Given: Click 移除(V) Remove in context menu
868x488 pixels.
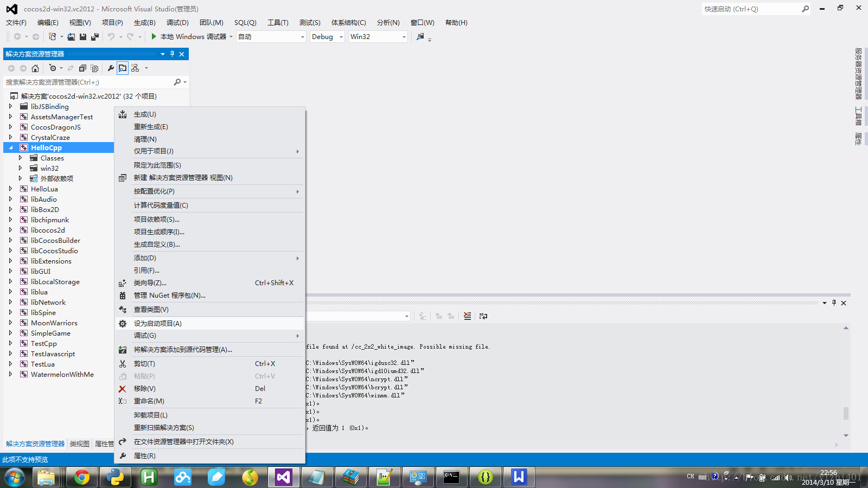Looking at the screenshot, I should pyautogui.click(x=210, y=389).
